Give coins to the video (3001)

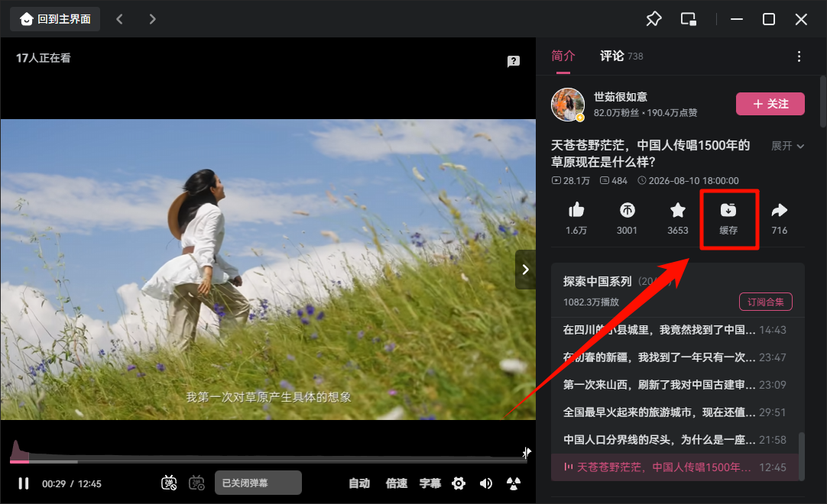click(627, 218)
